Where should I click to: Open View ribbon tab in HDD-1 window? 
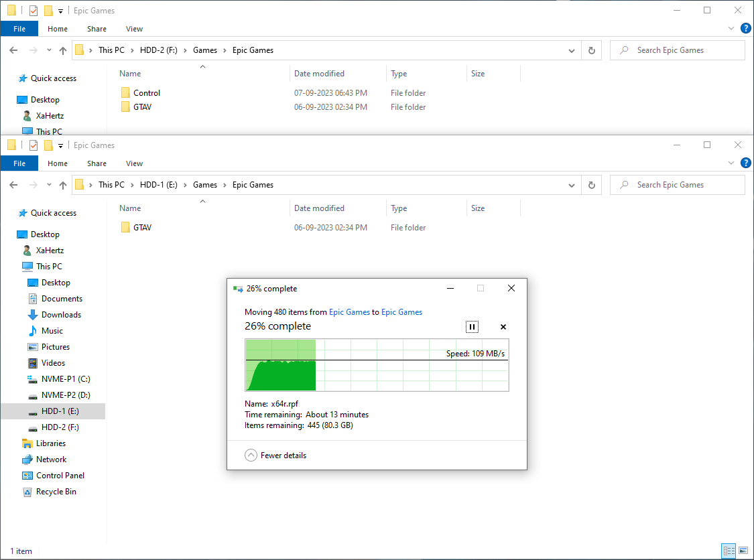coord(134,163)
